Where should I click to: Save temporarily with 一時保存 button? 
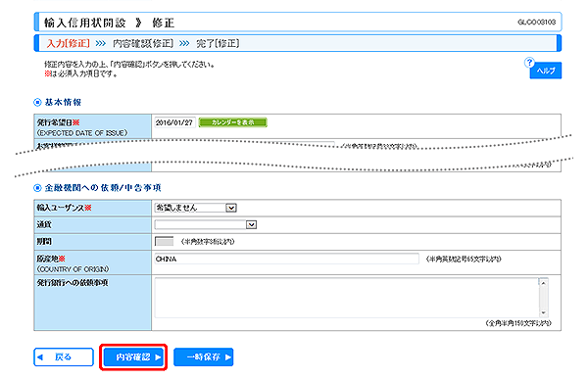[x=203, y=357]
